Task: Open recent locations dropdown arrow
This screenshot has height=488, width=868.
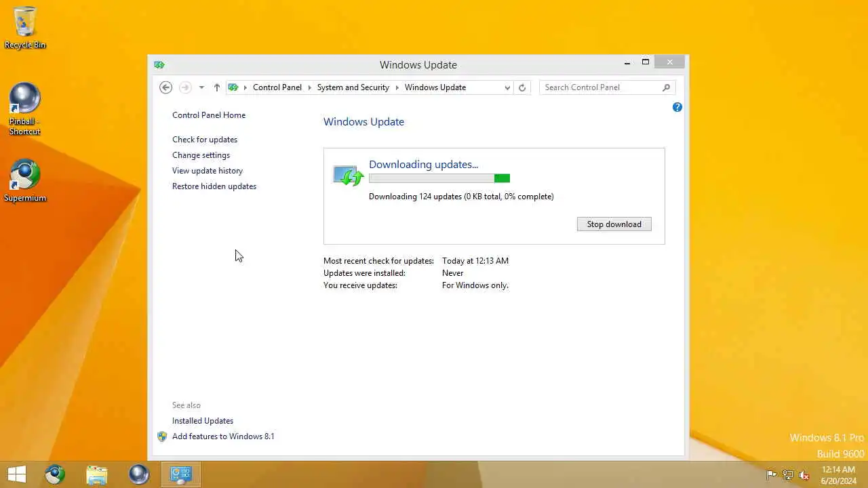Action: coord(201,87)
